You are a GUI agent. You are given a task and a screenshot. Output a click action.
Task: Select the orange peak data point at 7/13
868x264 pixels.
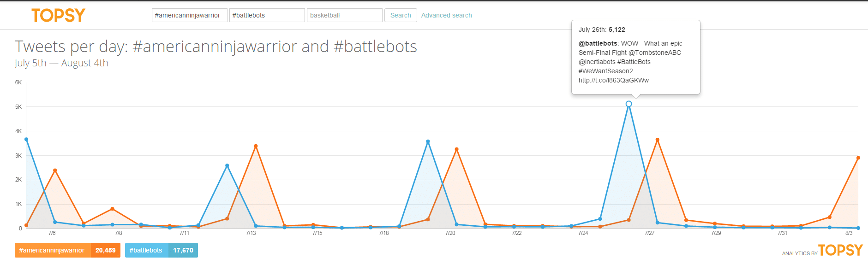point(256,146)
